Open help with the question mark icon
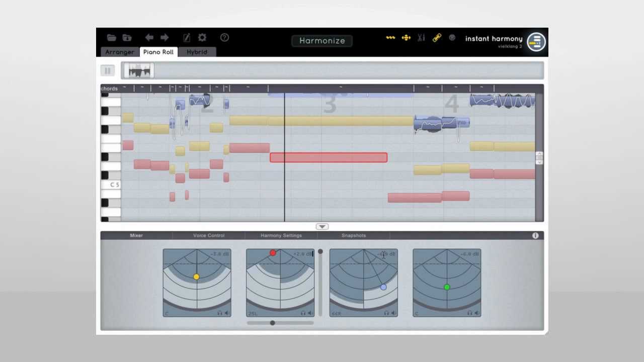Screen dimensions: 644x362 (x=225, y=38)
